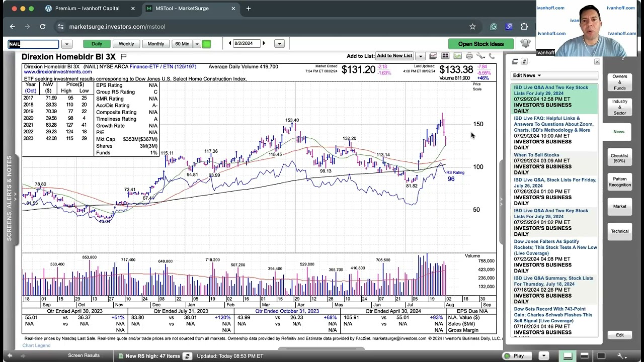Image resolution: width=644 pixels, height=362 pixels.
Task: Go back in browser history
Action: 13,27
